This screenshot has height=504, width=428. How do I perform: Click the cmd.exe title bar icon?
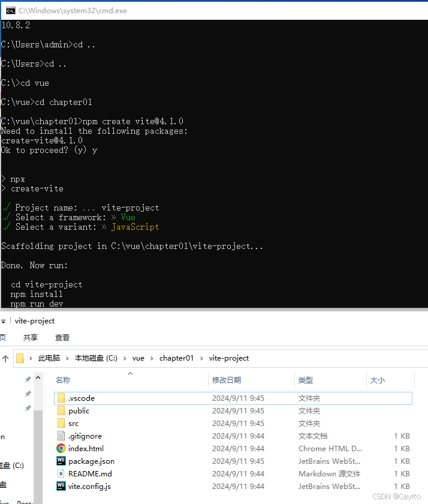point(11,11)
